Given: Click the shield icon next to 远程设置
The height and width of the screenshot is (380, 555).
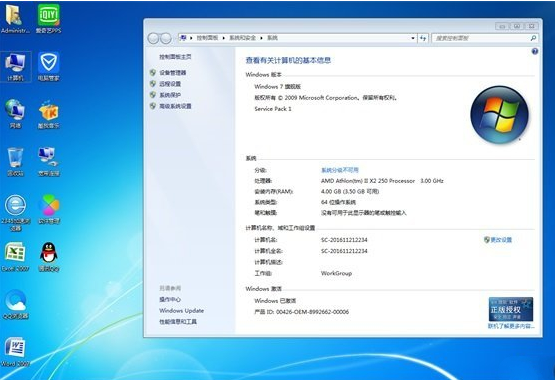Looking at the screenshot, I should (x=153, y=84).
